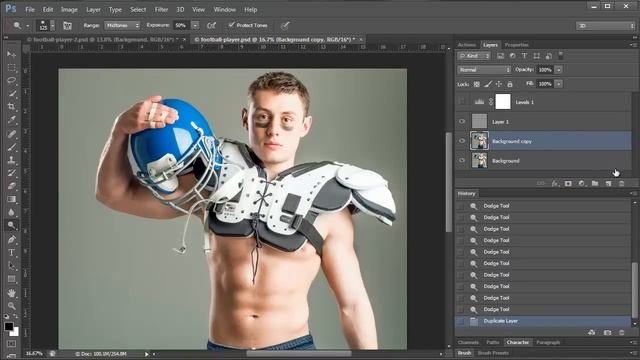Toggle lock image pixels
This screenshot has height=360, width=640.
(487, 84)
